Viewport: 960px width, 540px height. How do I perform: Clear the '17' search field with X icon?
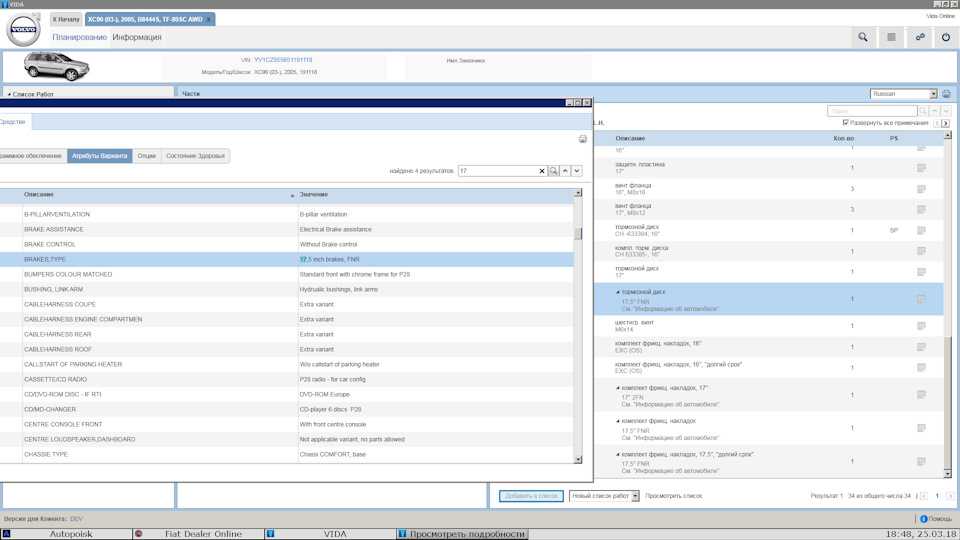pos(542,171)
